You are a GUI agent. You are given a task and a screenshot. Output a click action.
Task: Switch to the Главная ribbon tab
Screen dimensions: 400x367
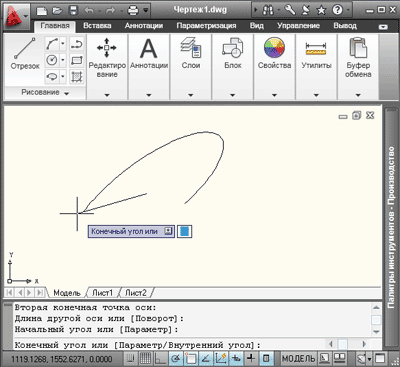[55, 26]
